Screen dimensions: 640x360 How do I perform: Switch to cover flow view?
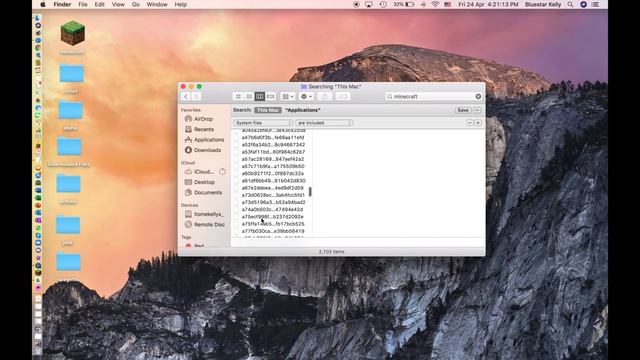(270, 96)
